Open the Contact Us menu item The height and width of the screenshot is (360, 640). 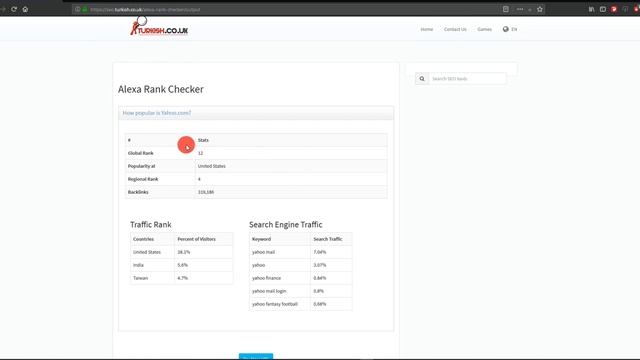pyautogui.click(x=455, y=29)
